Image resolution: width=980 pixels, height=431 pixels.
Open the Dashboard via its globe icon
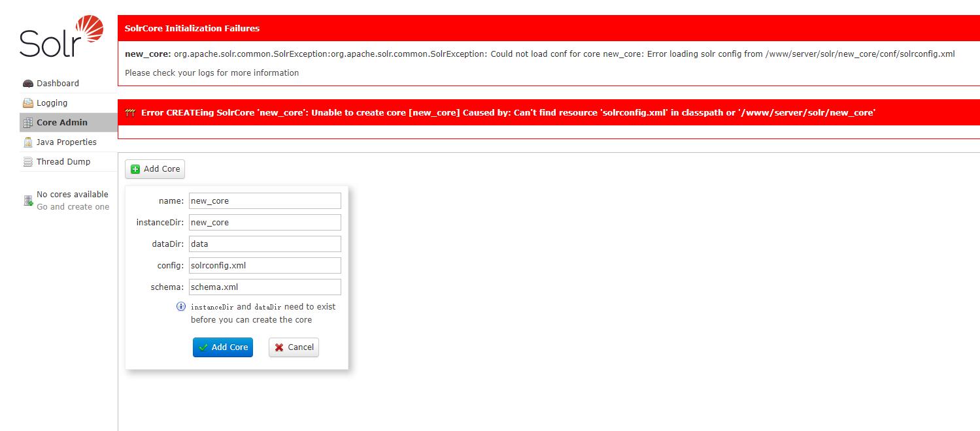[x=28, y=83]
